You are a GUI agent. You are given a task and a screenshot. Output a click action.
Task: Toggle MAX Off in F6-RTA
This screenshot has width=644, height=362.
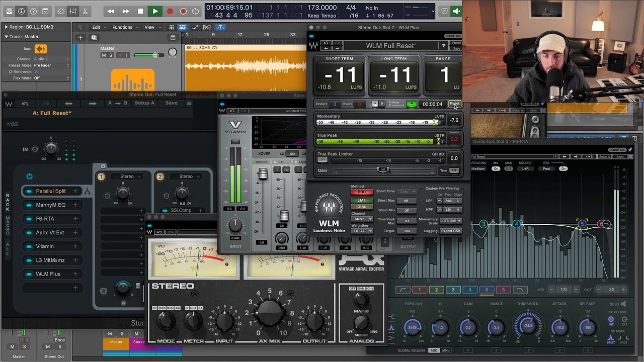coord(509,168)
